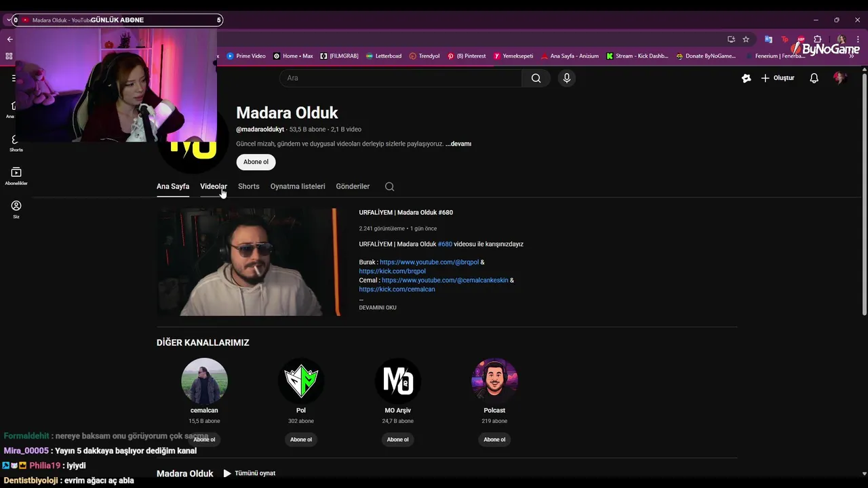The image size is (868, 488).
Task: Expand video description via DEVAMINI OKU
Action: (x=378, y=308)
